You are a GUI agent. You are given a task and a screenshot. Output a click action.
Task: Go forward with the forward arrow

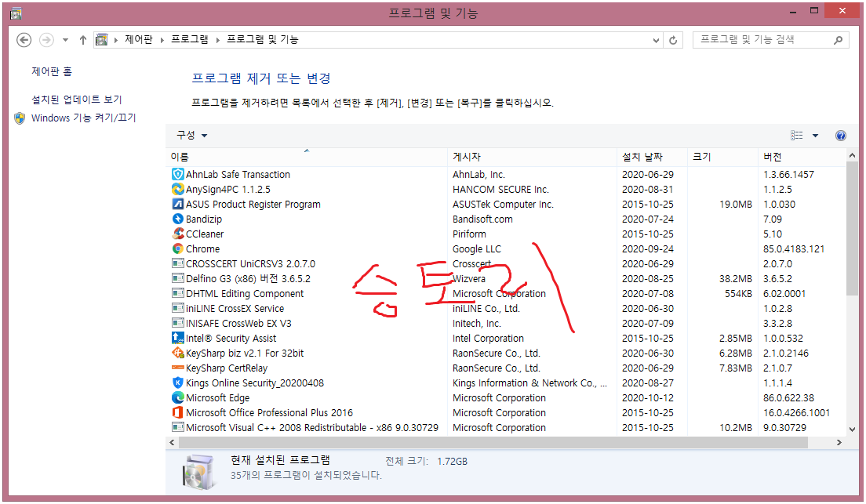point(46,40)
